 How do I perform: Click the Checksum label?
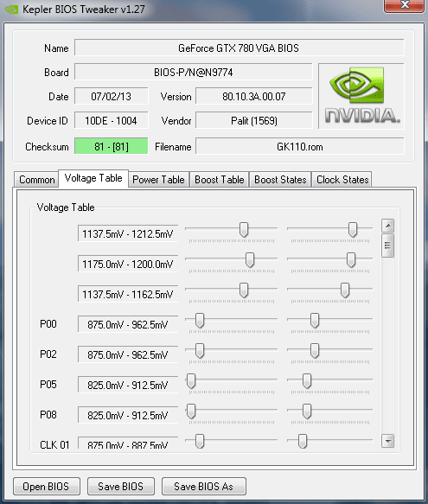point(47,147)
